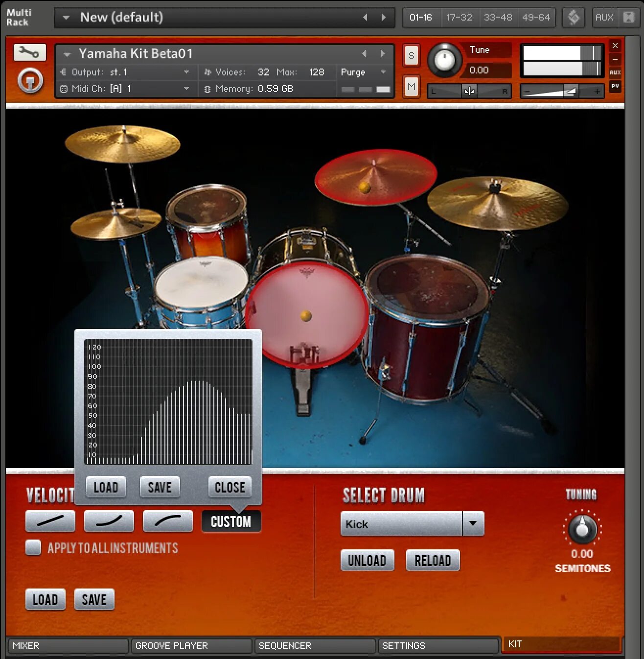The image size is (644, 659).
Task: Toggle the PV button
Action: pos(615,86)
